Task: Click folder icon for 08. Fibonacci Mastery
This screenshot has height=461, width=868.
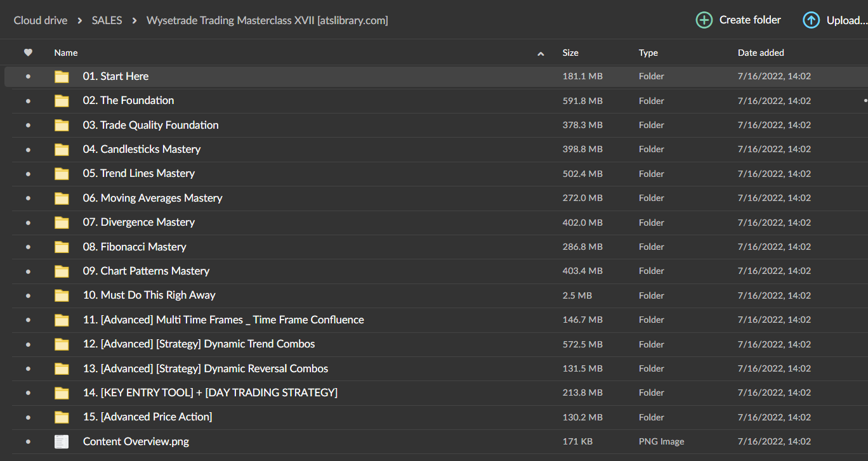Action: (x=62, y=247)
